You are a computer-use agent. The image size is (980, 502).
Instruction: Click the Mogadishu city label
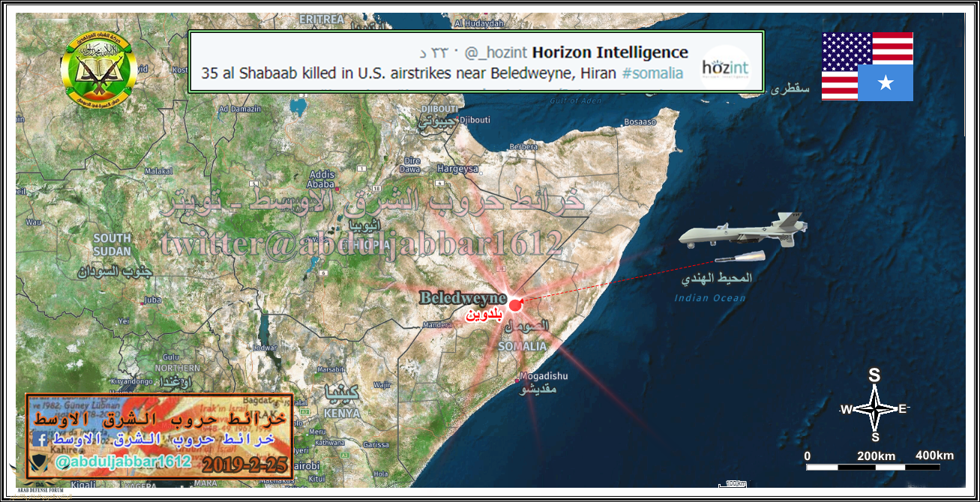coord(544,375)
